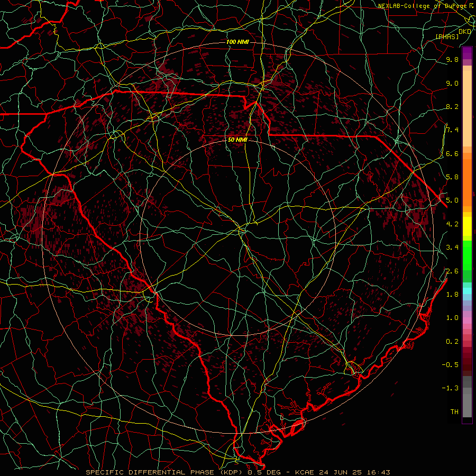Select the -0.5 value on color scale
476x476 pixels.
coord(450,364)
